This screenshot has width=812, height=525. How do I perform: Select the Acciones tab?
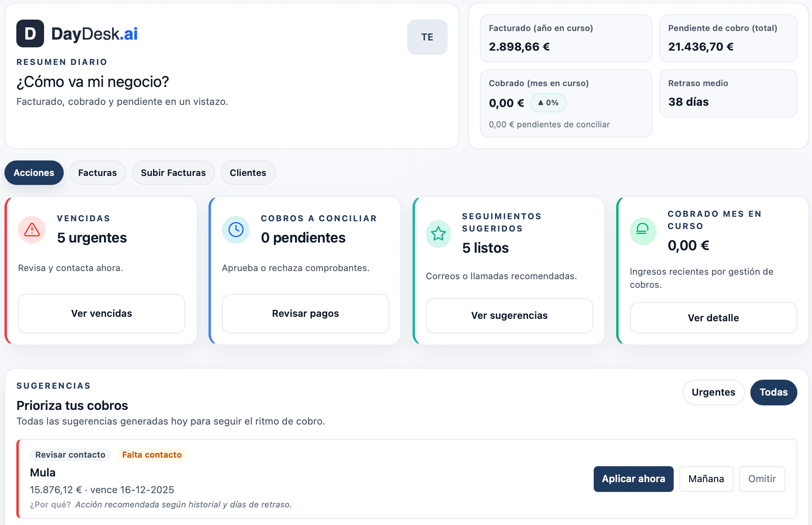[x=34, y=173]
